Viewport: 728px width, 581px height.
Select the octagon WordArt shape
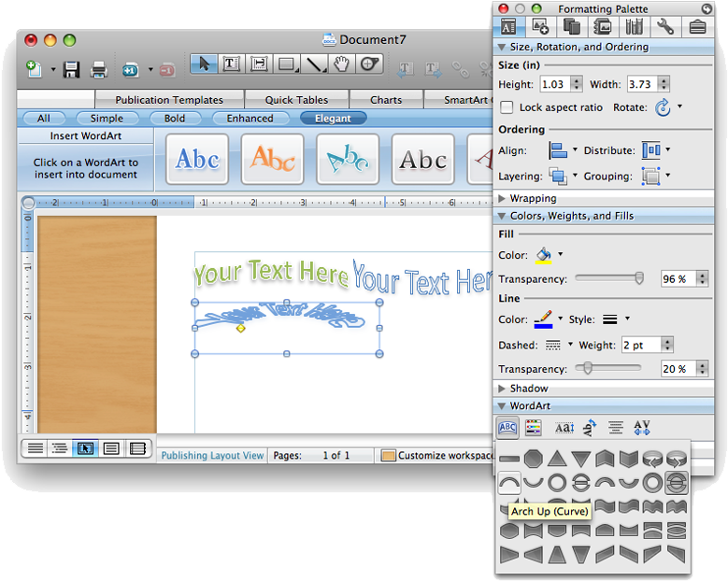tap(533, 459)
